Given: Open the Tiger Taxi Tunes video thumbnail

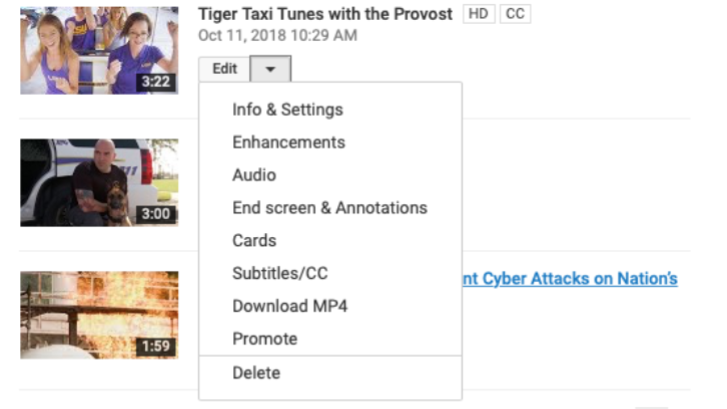Looking at the screenshot, I should pyautogui.click(x=99, y=49).
